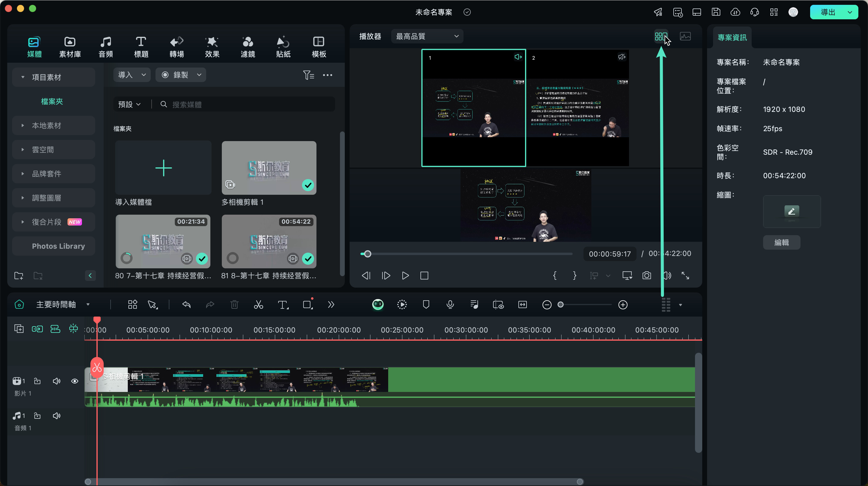Open the 錄製 record dropdown
This screenshot has width=868, height=486.
tap(181, 75)
